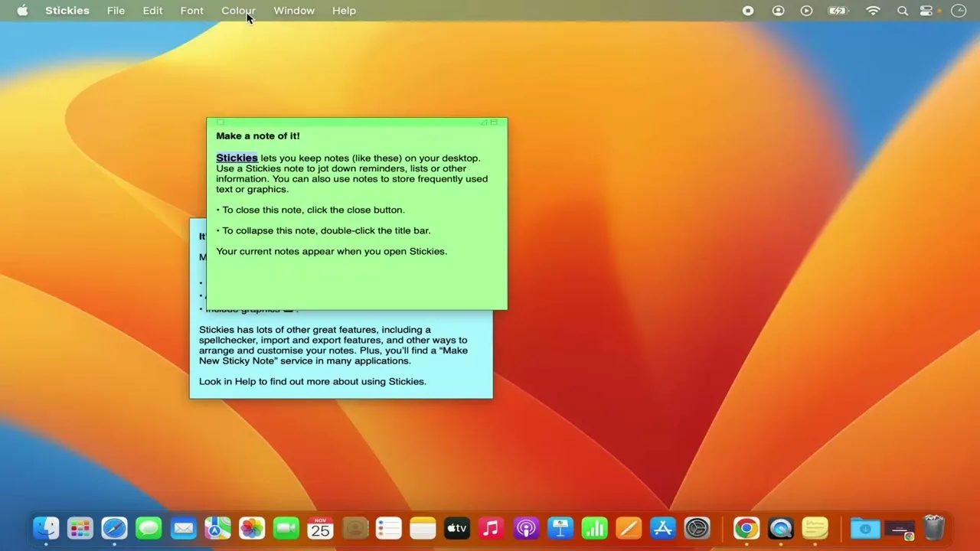Open Photos from the Dock
Image resolution: width=980 pixels, height=551 pixels.
click(x=252, y=528)
